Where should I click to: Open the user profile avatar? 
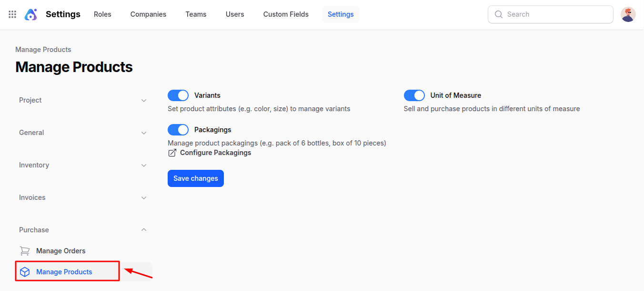(x=628, y=14)
